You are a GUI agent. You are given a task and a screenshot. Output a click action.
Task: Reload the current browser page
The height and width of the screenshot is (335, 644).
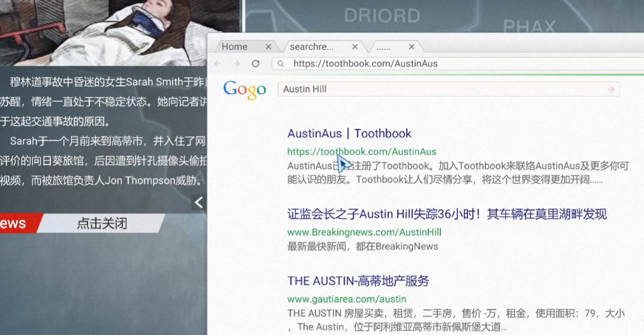tap(255, 64)
